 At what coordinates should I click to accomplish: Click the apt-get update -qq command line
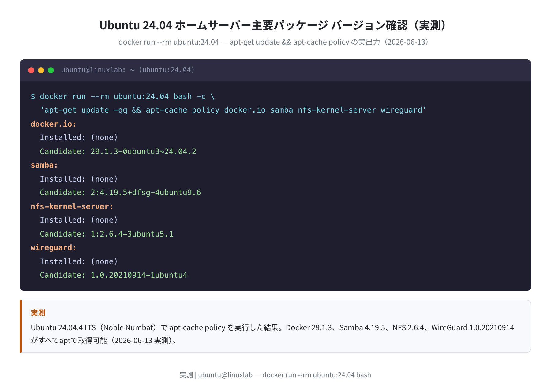tap(233, 110)
